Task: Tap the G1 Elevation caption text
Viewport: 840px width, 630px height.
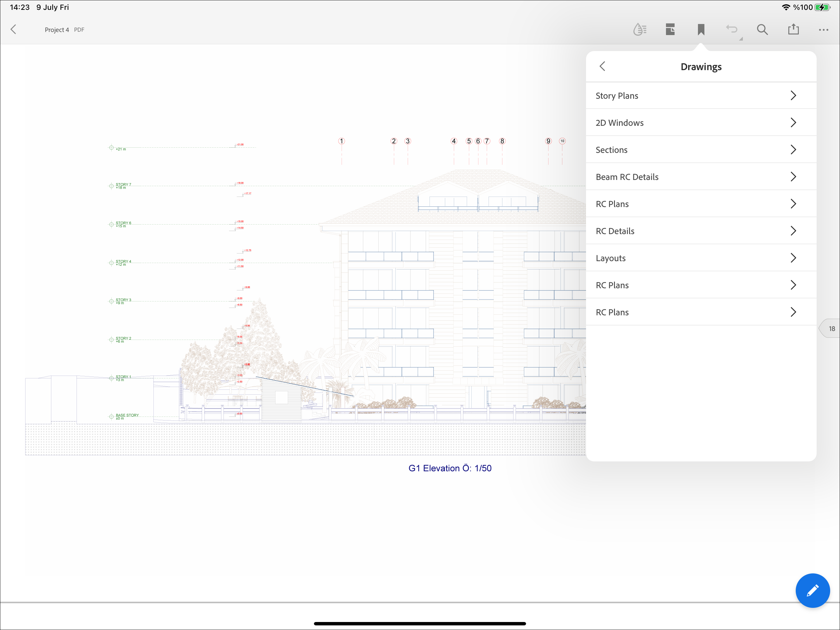Action: [x=450, y=468]
